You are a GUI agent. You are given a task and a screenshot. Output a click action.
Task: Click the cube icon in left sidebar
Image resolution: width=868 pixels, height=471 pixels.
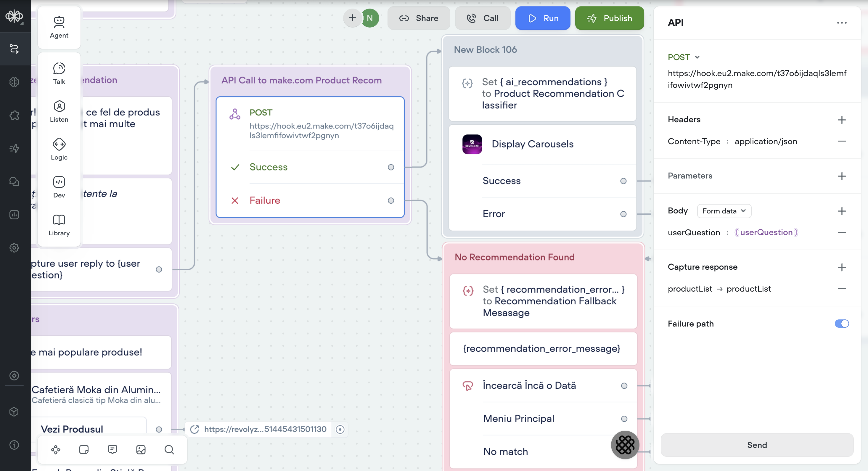click(14, 412)
